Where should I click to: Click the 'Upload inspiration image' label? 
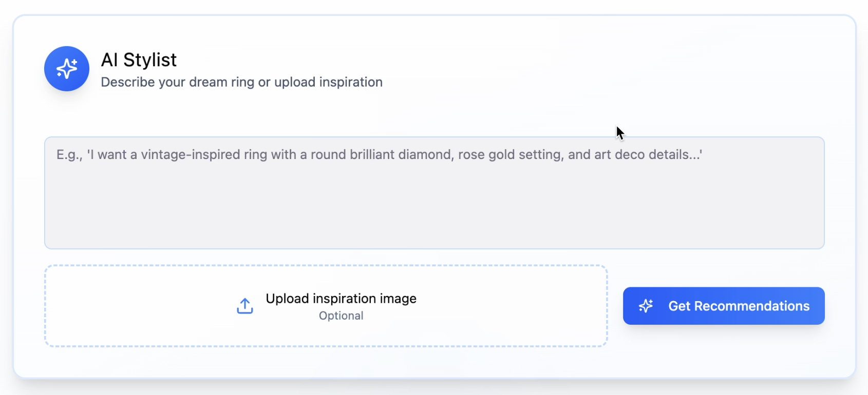coord(341,299)
